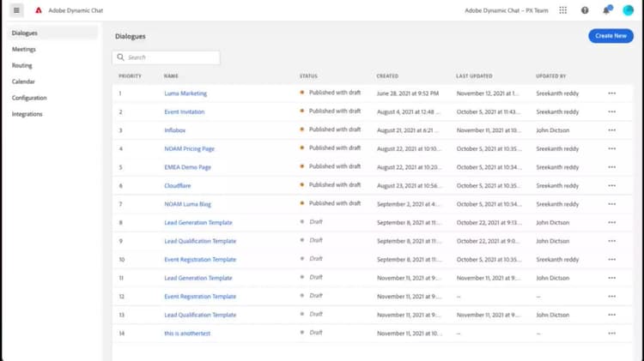Viewport: 644px width, 361px height.
Task: Open the user profile avatar
Action: coord(628,10)
